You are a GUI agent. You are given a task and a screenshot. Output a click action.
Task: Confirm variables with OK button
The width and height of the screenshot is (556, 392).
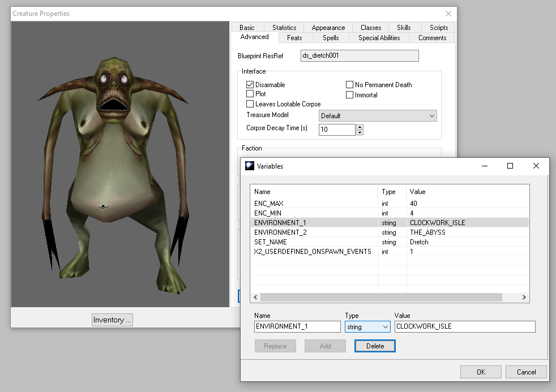(x=481, y=372)
